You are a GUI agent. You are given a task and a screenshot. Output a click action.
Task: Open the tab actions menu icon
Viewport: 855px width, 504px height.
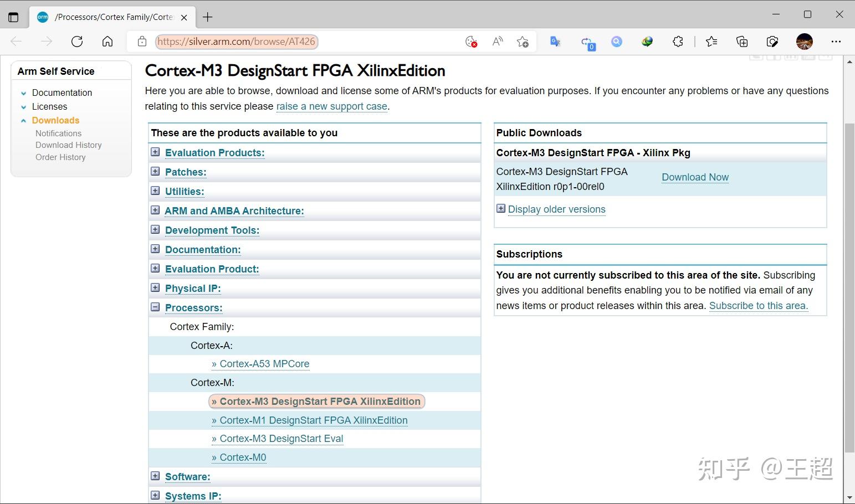point(13,17)
